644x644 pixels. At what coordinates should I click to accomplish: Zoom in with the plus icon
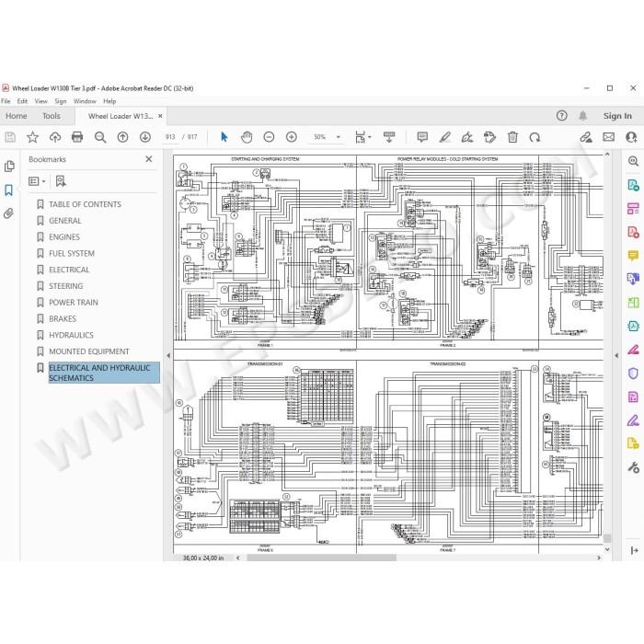pos(292,137)
